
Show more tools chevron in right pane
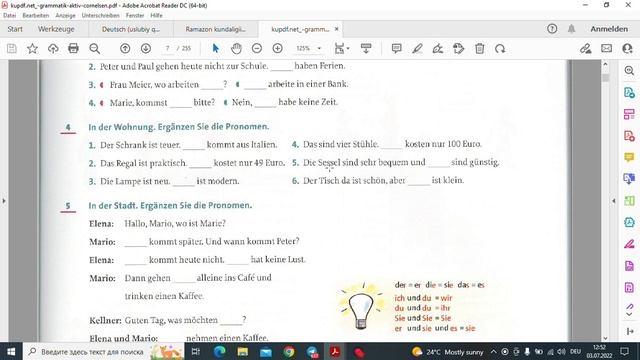click(629, 314)
